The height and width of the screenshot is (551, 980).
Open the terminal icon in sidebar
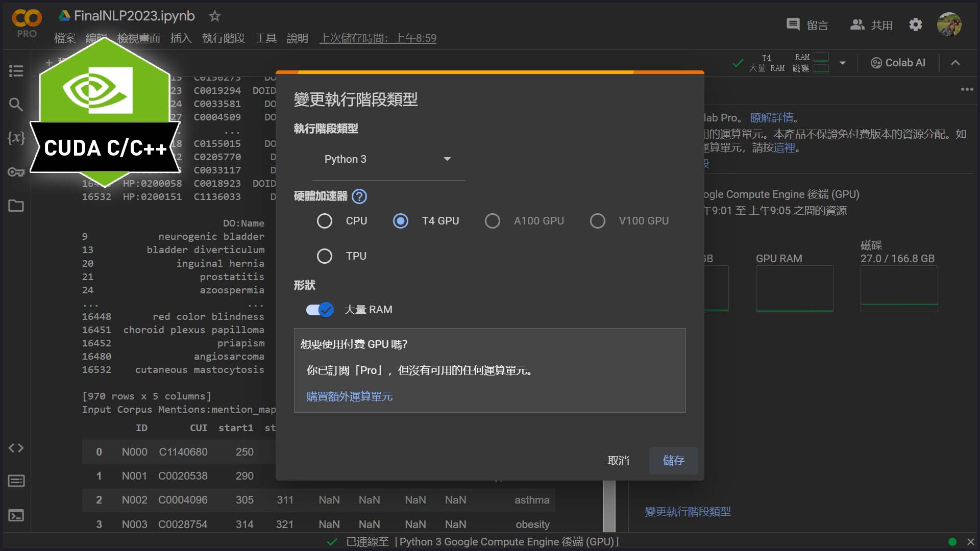16,516
